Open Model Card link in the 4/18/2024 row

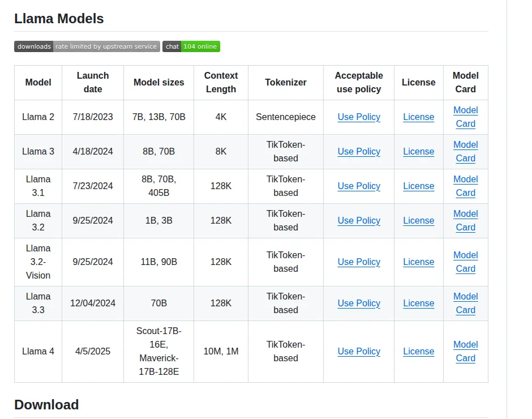(465, 151)
